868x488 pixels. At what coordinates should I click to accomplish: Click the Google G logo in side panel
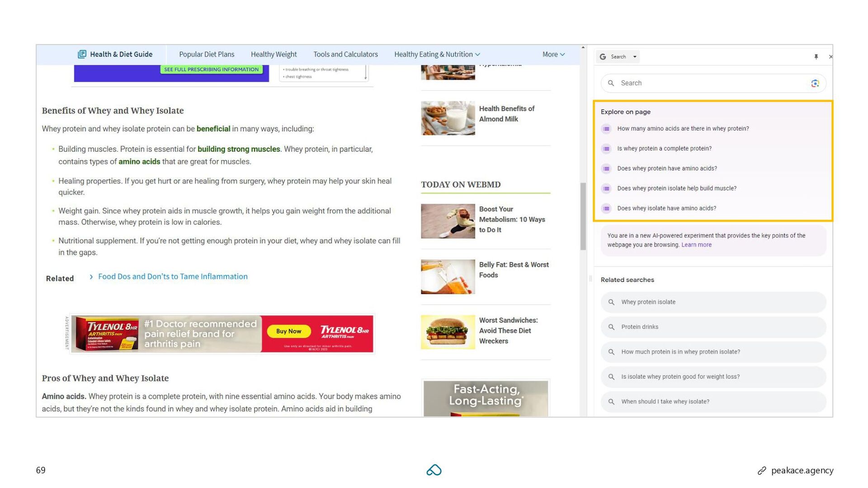[603, 56]
